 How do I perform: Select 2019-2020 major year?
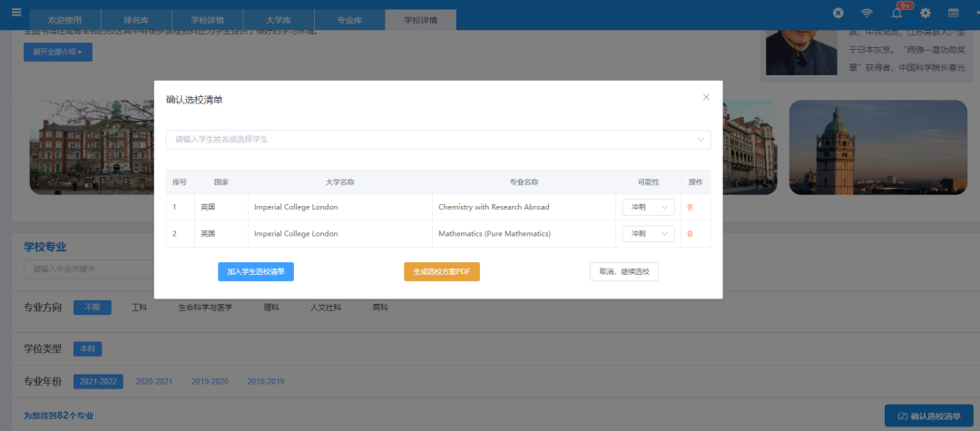(x=210, y=382)
